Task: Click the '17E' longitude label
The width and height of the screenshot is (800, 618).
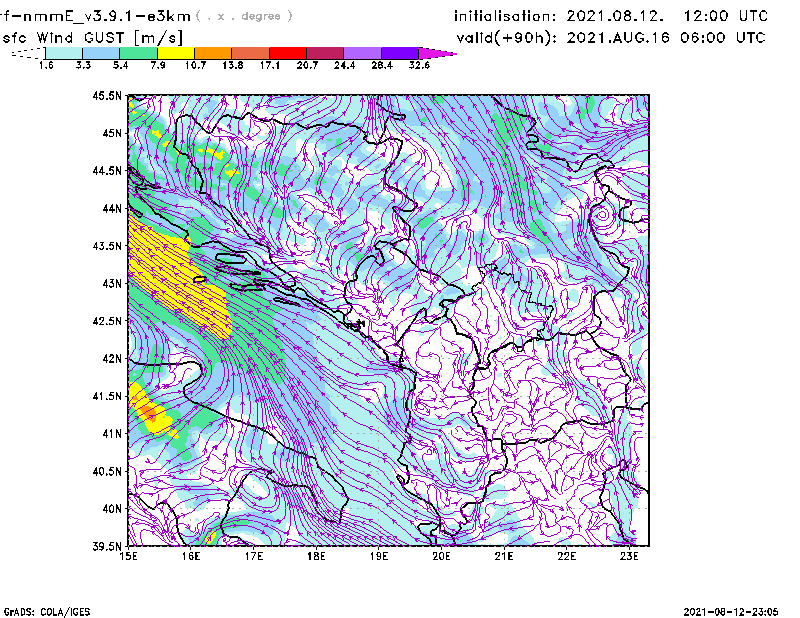Action: coord(254,556)
